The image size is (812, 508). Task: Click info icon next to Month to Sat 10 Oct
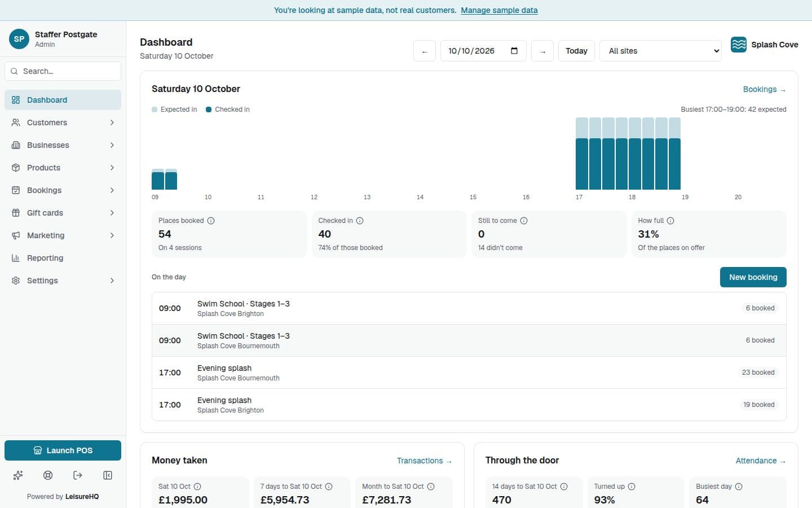pyautogui.click(x=431, y=487)
